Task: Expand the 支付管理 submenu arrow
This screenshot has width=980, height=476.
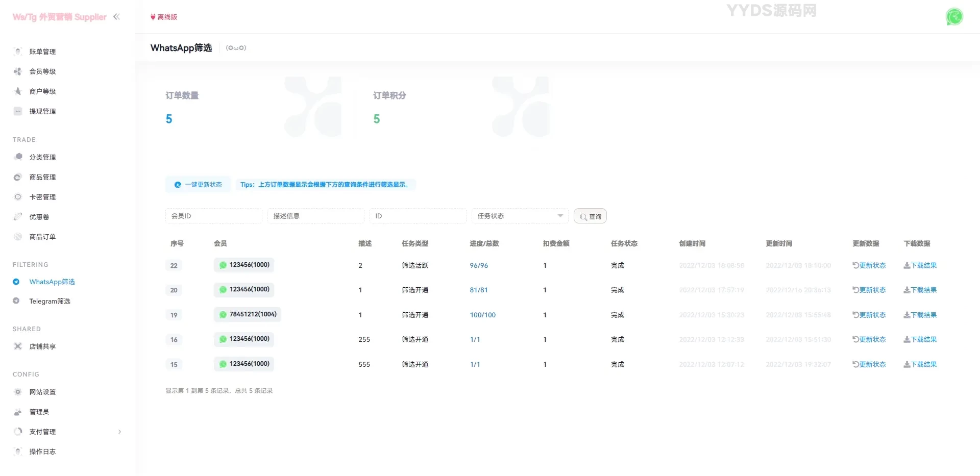Action: pyautogui.click(x=119, y=432)
